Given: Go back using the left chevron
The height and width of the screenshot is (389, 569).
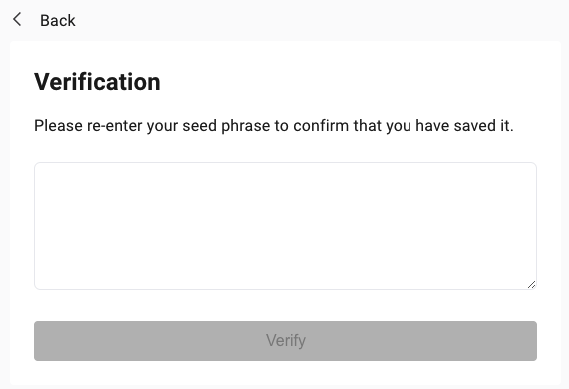Looking at the screenshot, I should (17, 20).
